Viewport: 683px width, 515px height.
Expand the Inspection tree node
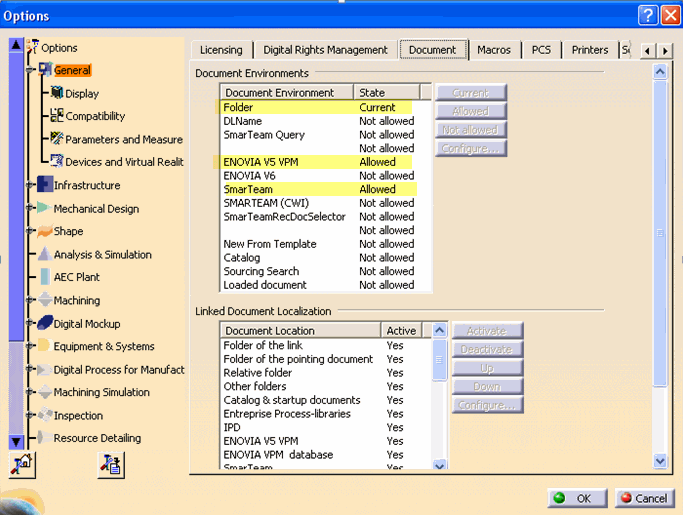click(30, 415)
